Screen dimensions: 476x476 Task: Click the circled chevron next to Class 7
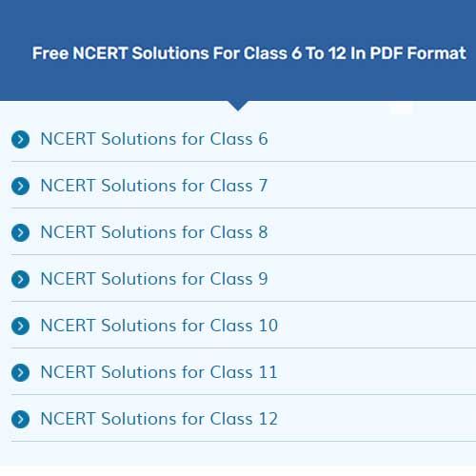coord(20,186)
